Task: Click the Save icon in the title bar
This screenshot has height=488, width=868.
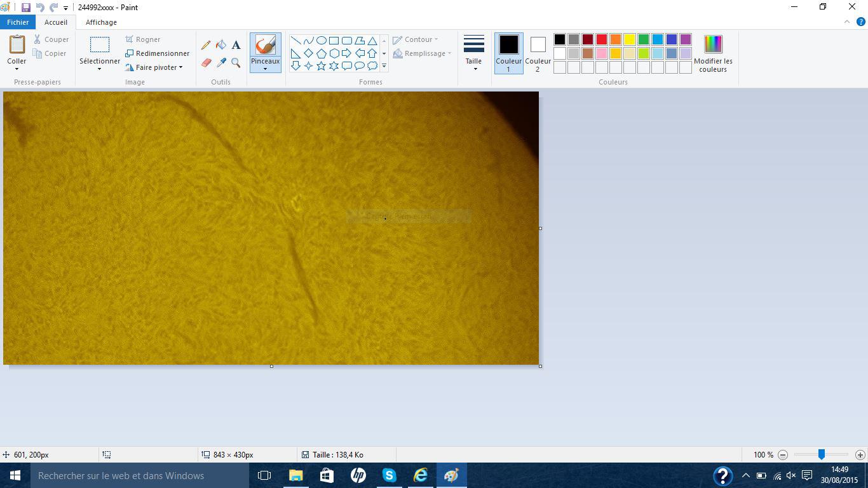Action: point(26,8)
